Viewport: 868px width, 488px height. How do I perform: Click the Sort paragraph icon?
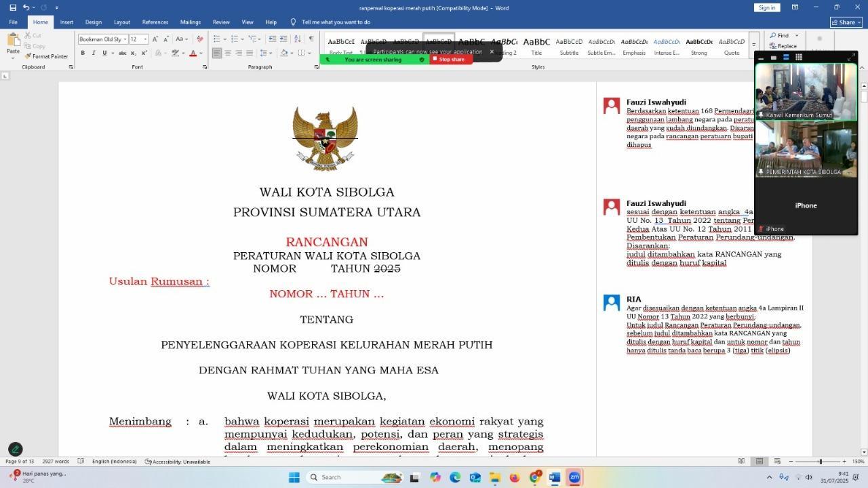(298, 39)
